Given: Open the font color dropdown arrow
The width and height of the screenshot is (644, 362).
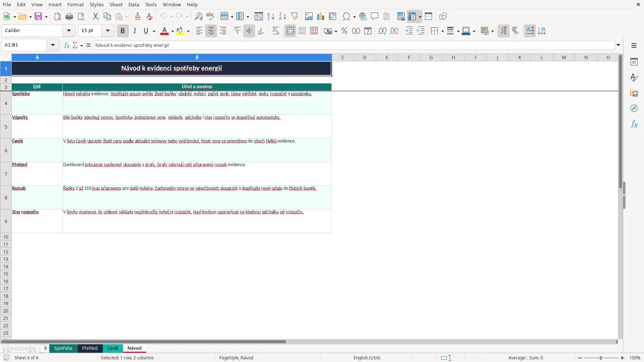Looking at the screenshot, I should click(x=172, y=31).
